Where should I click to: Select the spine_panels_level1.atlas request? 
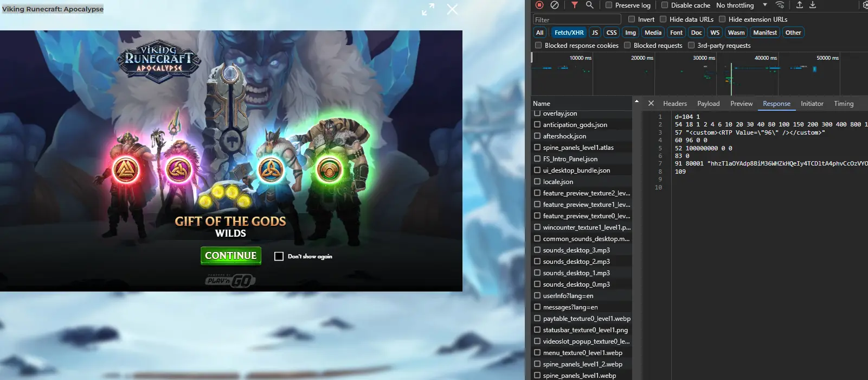[x=582, y=148]
